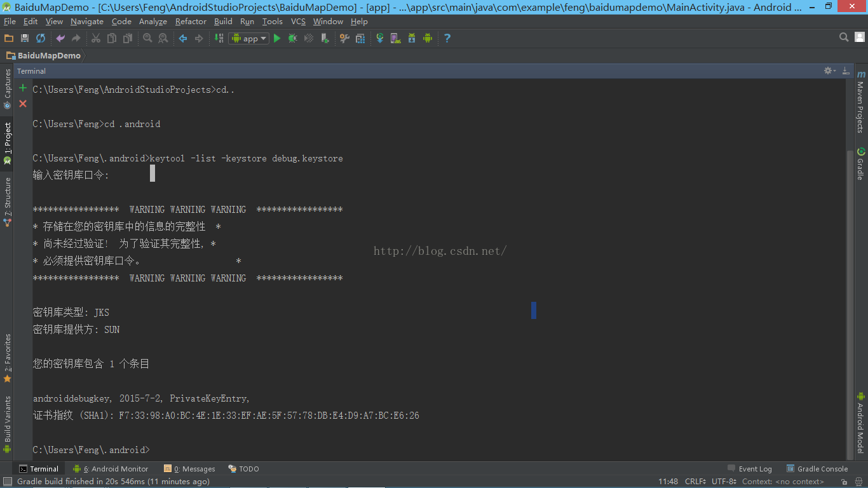
Task: Open Android Device Monitor icon
Action: [428, 38]
